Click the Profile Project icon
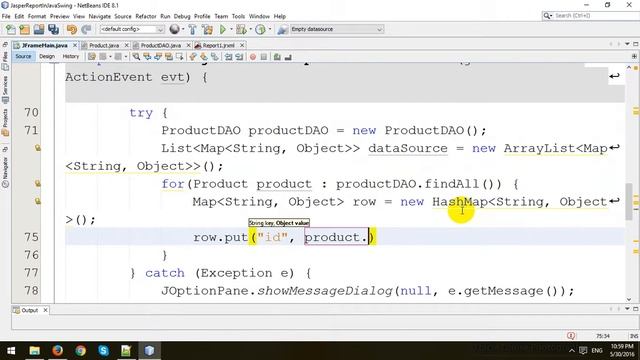The width and height of the screenshot is (640, 360). coord(260,29)
